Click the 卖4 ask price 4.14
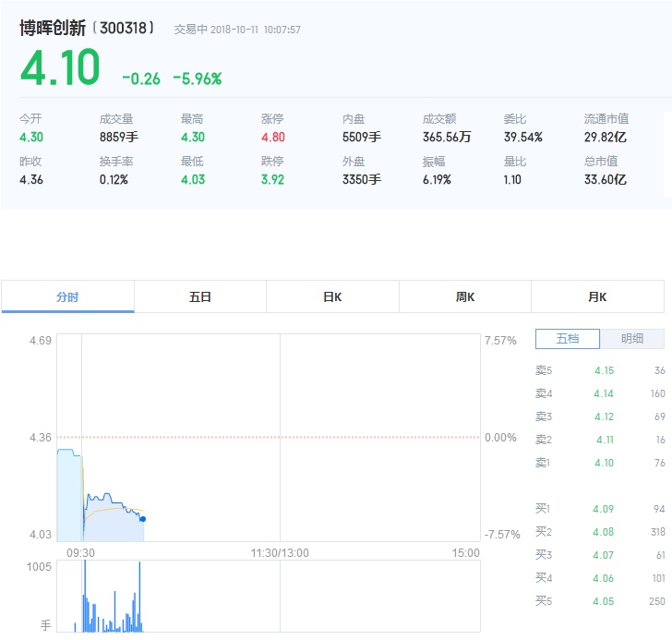This screenshot has width=672, height=640. point(604,393)
